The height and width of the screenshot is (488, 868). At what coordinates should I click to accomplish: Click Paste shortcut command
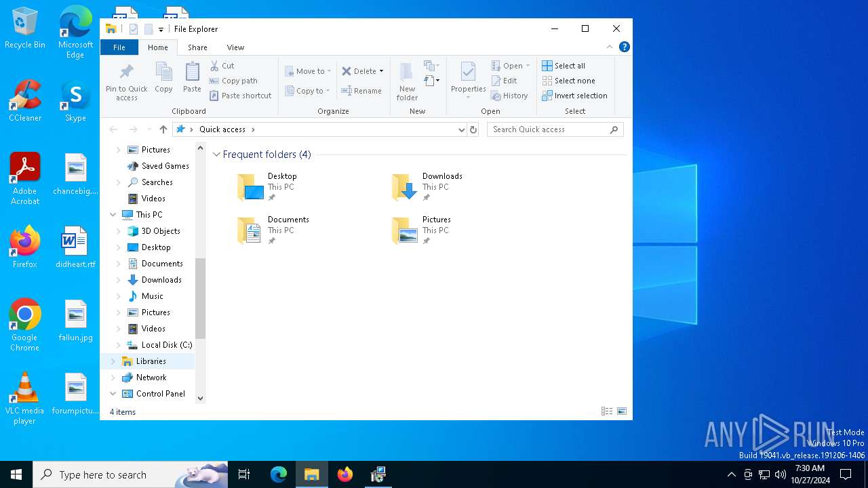pos(241,96)
